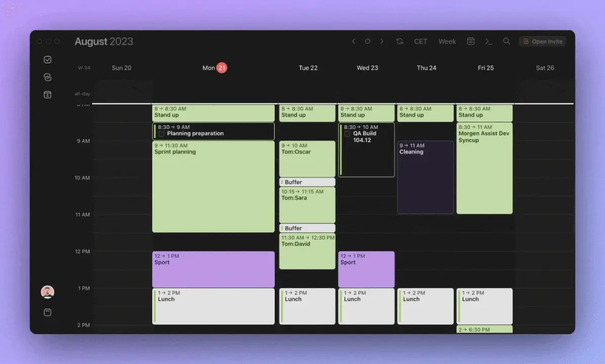Open the command bar terminal icon

click(488, 41)
